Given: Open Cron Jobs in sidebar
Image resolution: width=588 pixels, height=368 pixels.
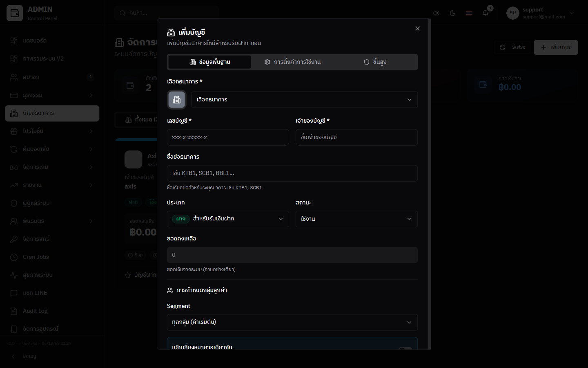Looking at the screenshot, I should [52, 257].
